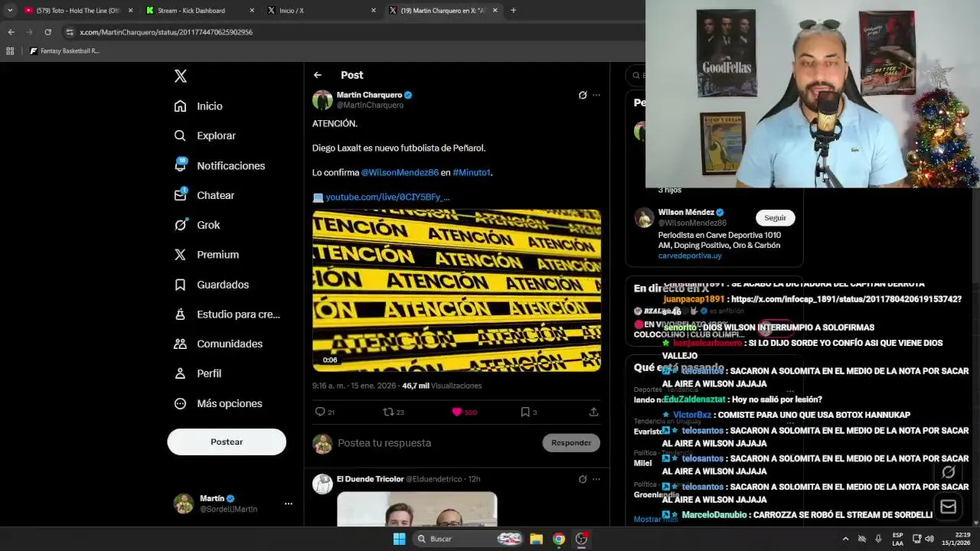Screen dimensions: 980x551
Task: Click share icon on the post
Action: [x=593, y=412]
